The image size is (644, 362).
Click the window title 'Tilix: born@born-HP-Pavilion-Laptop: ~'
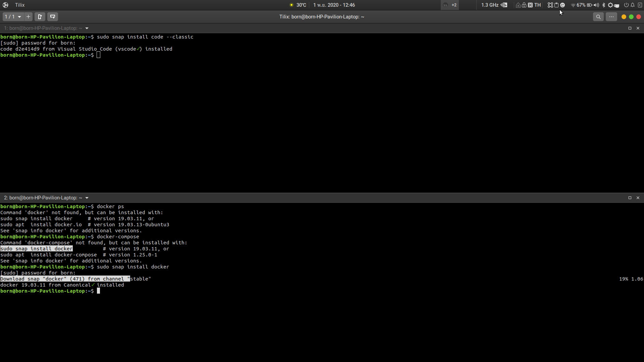click(322, 17)
